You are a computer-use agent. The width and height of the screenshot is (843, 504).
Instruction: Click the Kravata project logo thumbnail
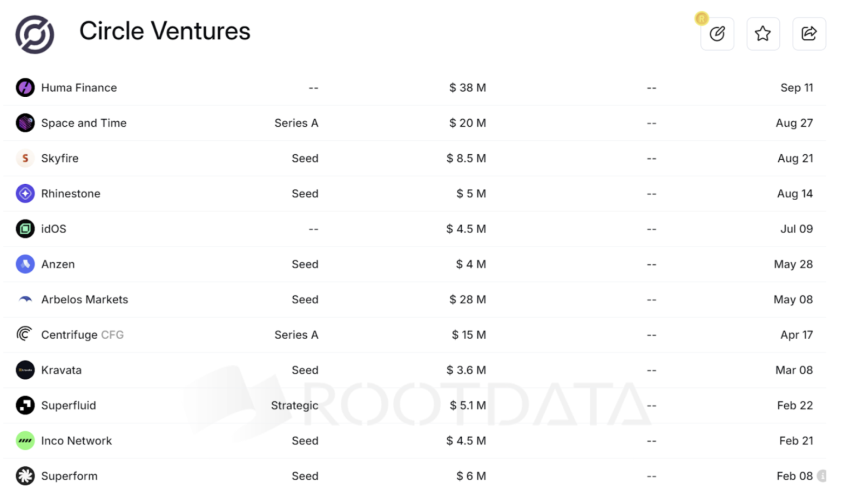25,370
